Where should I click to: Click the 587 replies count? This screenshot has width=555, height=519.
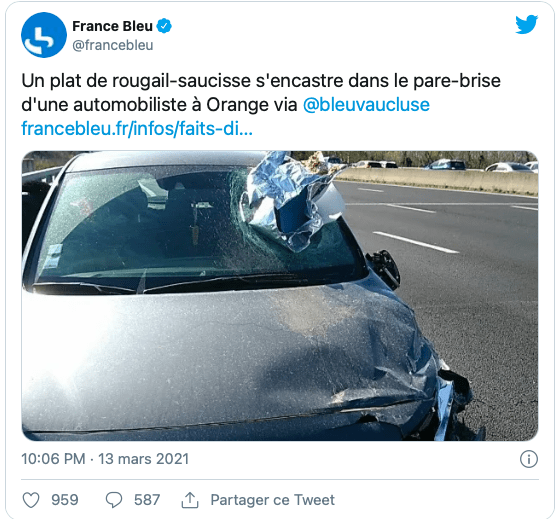[147, 500]
